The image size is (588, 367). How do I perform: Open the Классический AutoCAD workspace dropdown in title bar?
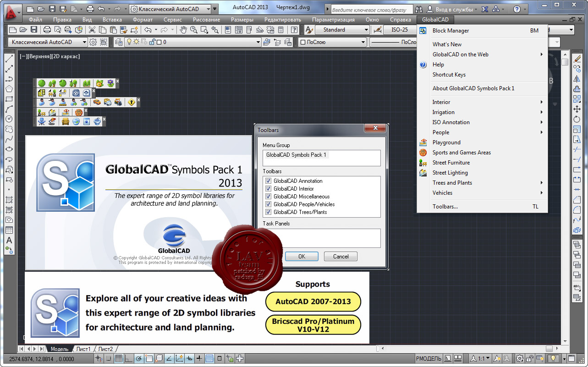[209, 9]
